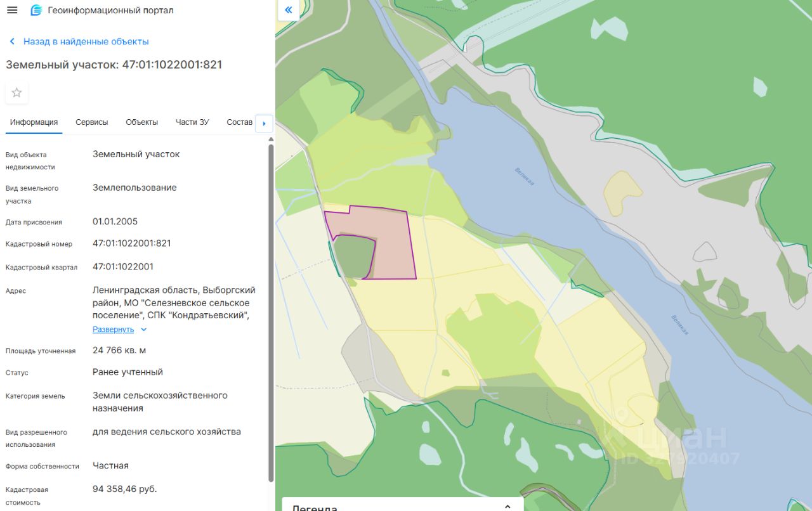Select cadastral quarter value 47:01:1022001
The image size is (812, 511).
point(123,267)
